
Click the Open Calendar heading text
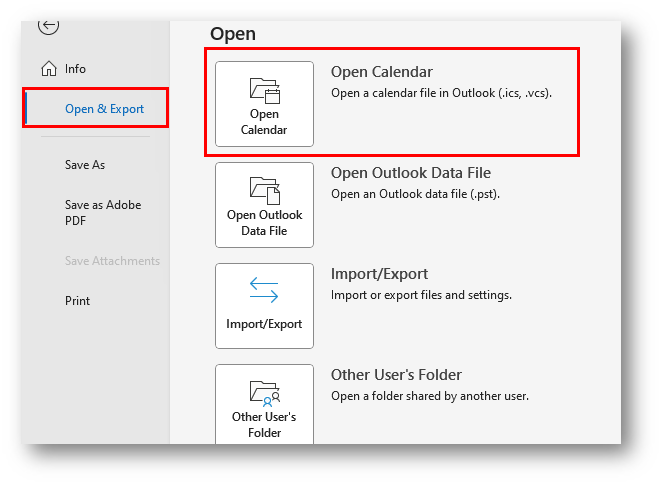(x=382, y=72)
